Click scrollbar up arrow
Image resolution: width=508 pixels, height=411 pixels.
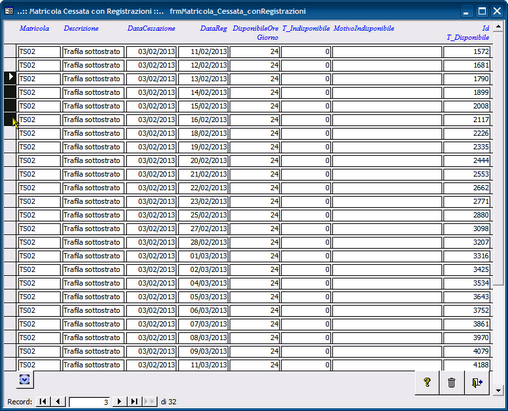(498, 27)
